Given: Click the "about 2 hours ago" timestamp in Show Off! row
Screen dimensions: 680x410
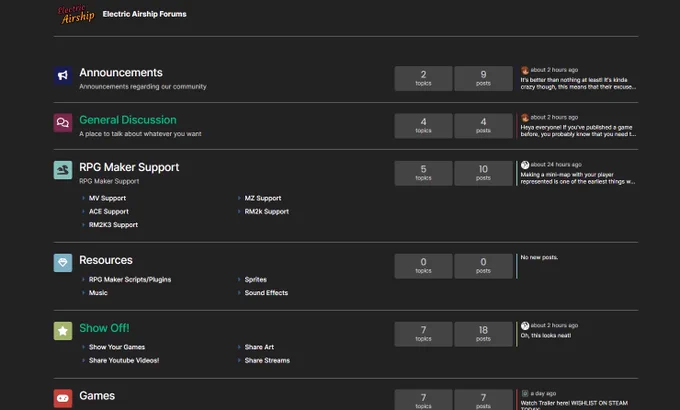Looking at the screenshot, I should tap(554, 325).
